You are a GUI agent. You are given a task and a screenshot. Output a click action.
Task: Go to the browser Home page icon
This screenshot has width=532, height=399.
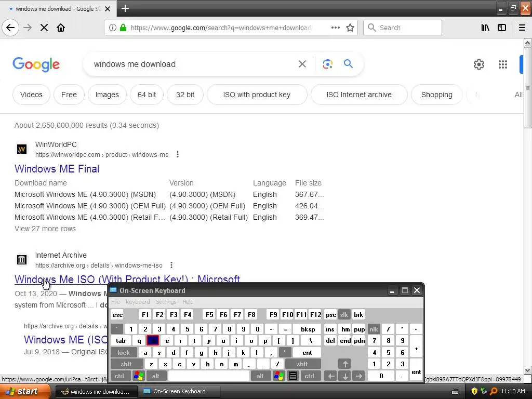(x=61, y=28)
